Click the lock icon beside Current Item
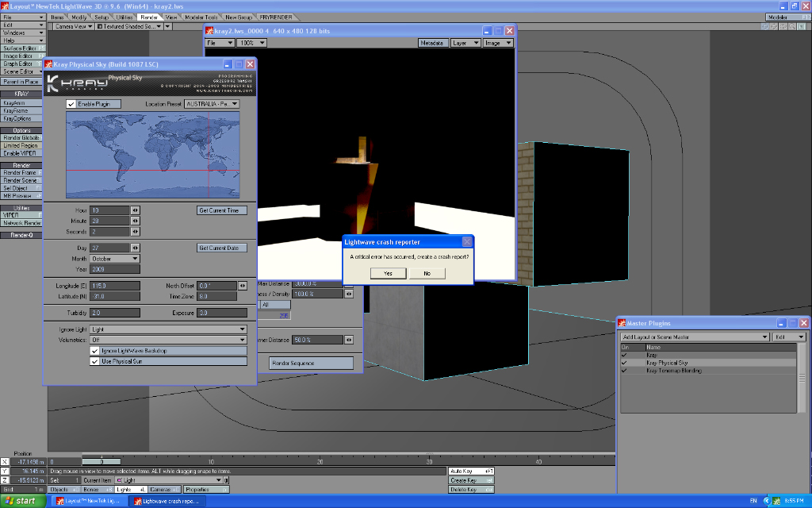The height and width of the screenshot is (508, 812). pos(226,480)
